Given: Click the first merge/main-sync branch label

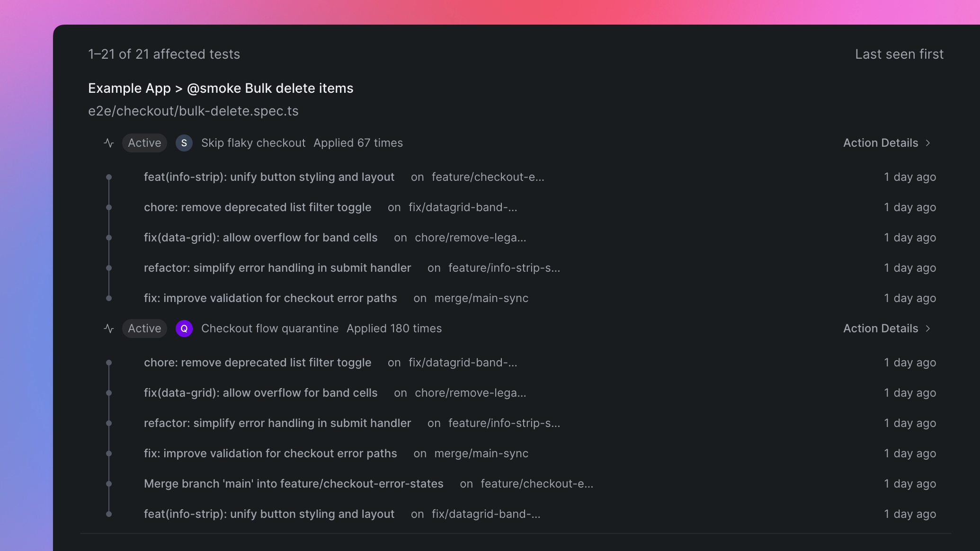Looking at the screenshot, I should click(481, 298).
